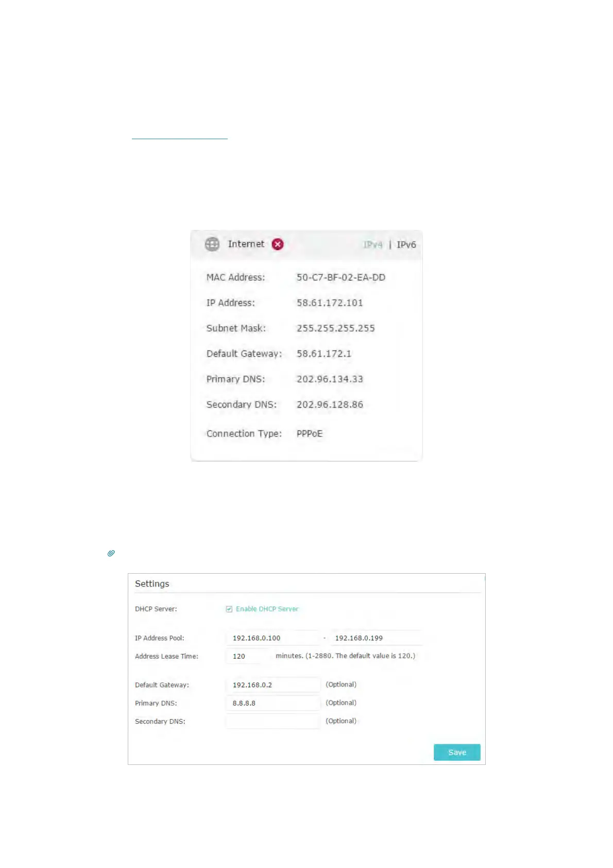Select the PPPoE connection type value
Screen dimensions: 613x868
[x=309, y=433]
